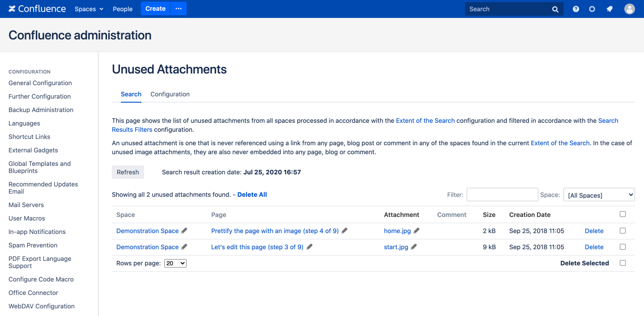Open PDF Export Language Support
This screenshot has width=644, height=316.
40,262
